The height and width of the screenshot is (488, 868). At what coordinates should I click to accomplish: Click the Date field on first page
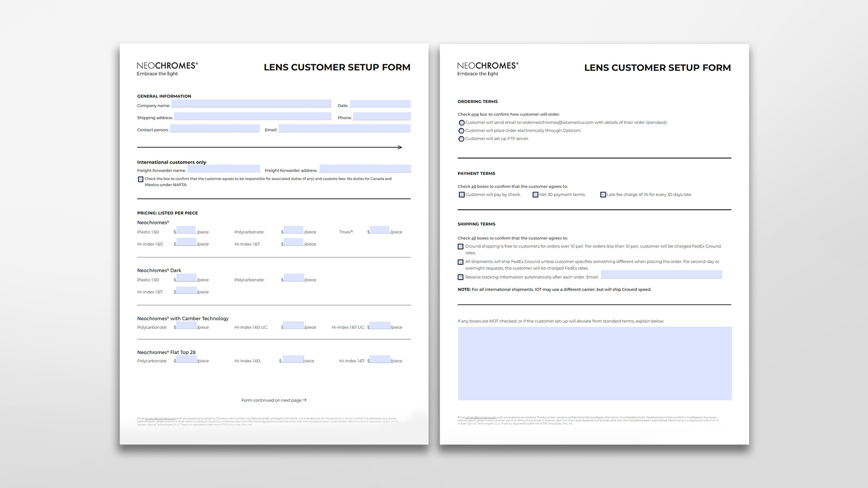(380, 103)
